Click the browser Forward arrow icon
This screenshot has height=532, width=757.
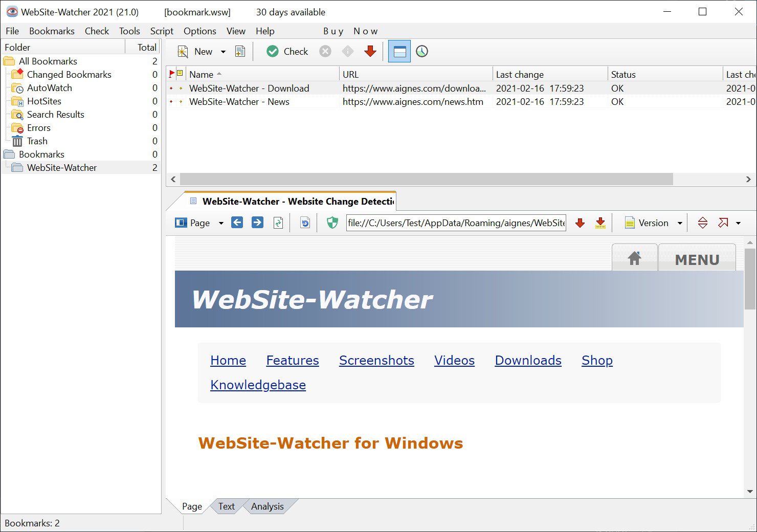257,223
